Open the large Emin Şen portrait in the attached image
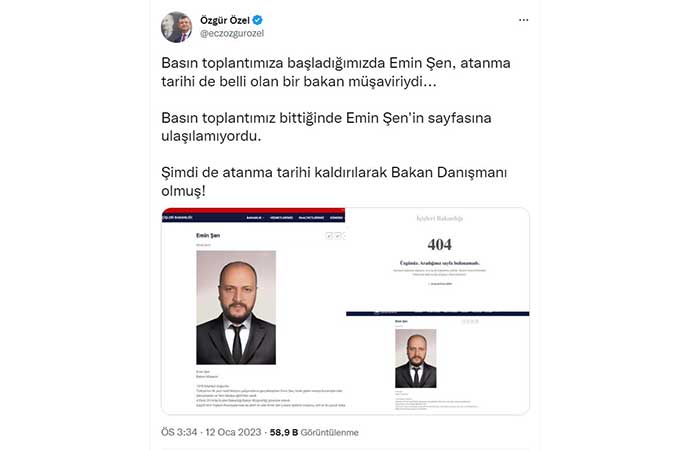 (x=236, y=307)
